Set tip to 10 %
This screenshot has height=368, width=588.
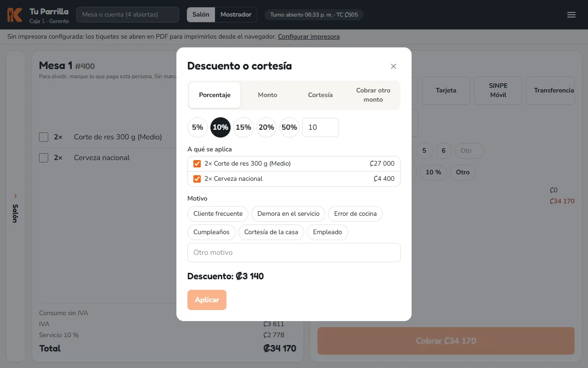tap(433, 172)
